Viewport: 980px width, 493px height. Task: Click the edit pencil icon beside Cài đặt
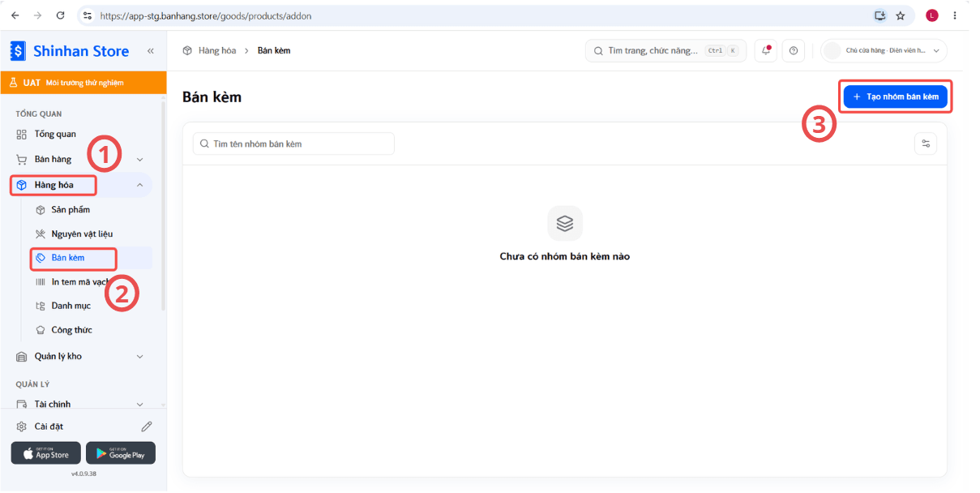[x=147, y=427]
